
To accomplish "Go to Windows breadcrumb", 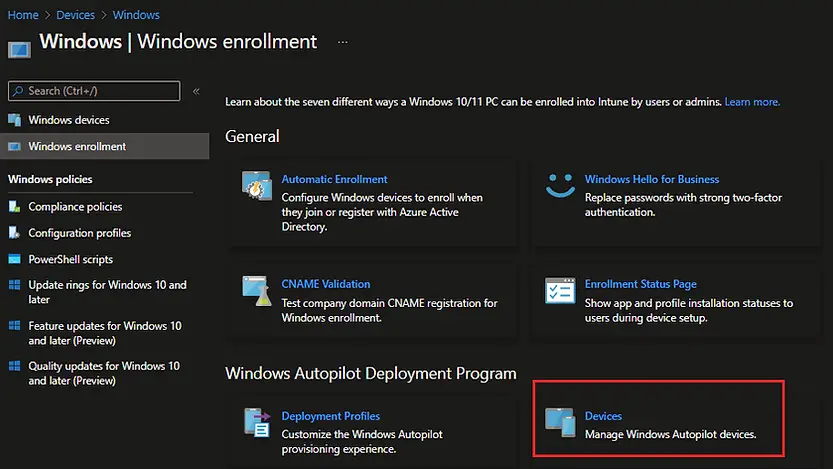I will [x=136, y=15].
